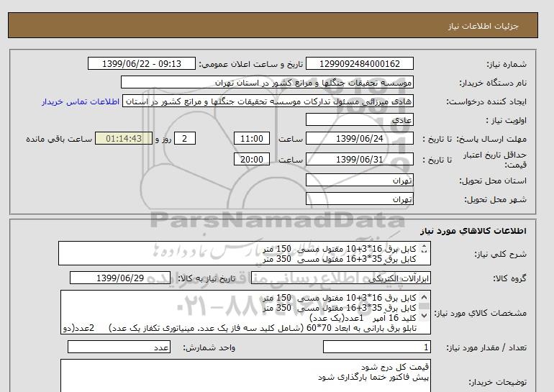Click the label نام دستگاه خریدار
554x392 pixels.
[x=493, y=83]
